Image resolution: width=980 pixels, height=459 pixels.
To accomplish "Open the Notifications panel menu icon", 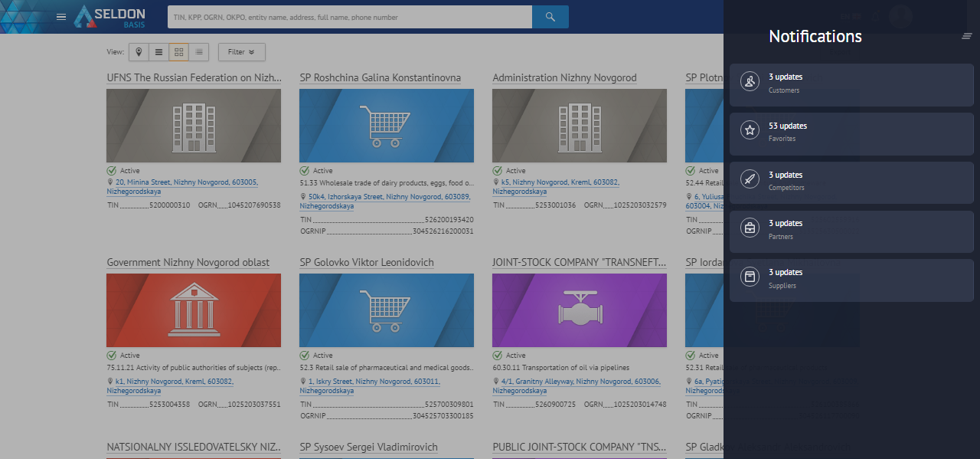I will [967, 37].
